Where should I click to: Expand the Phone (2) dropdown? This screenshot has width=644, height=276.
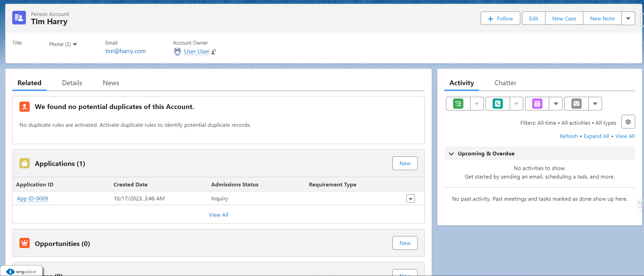tap(75, 44)
